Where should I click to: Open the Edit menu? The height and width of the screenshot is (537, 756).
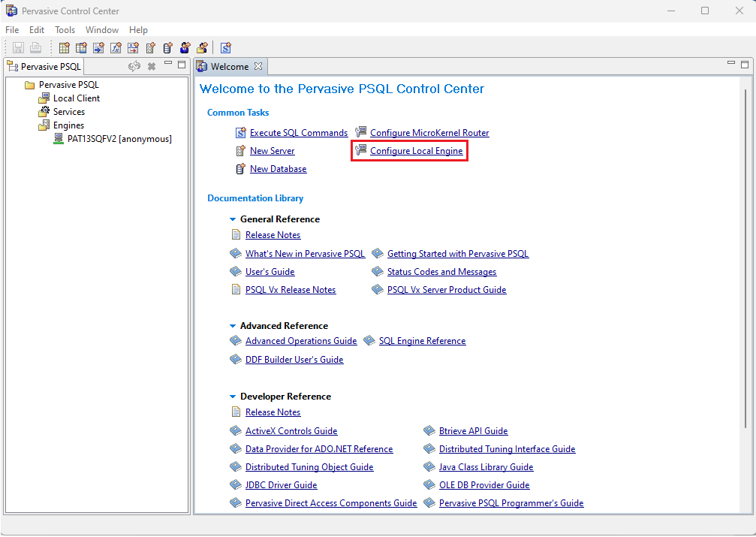tap(37, 30)
